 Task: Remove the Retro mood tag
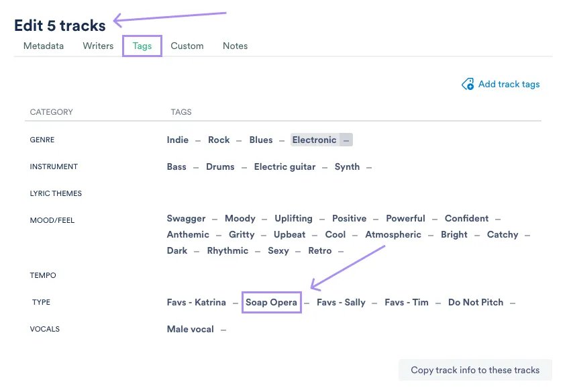coord(341,250)
